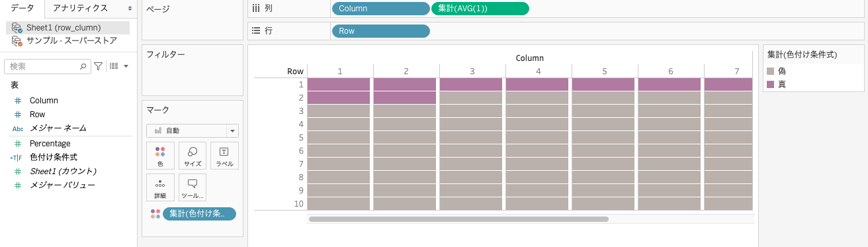Image resolution: width=868 pixels, height=247 pixels.
Task: Open the ツールヒント (tooltip) marks card button
Action: [x=193, y=187]
